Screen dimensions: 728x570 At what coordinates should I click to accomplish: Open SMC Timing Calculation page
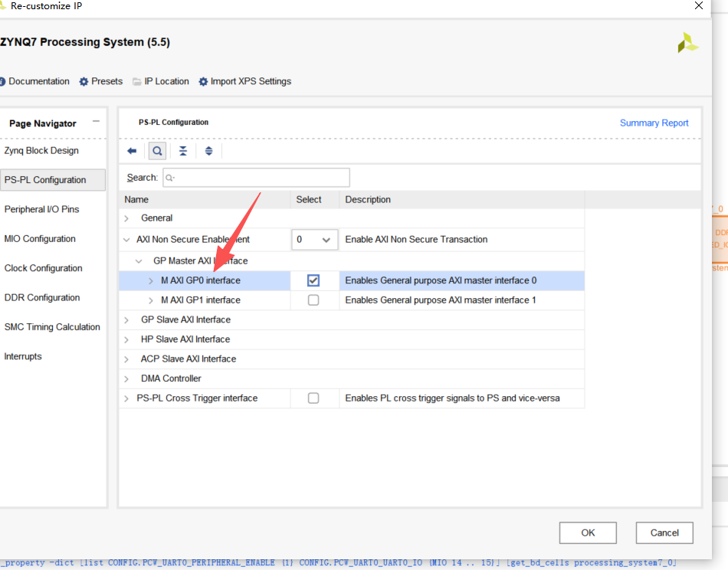point(52,327)
